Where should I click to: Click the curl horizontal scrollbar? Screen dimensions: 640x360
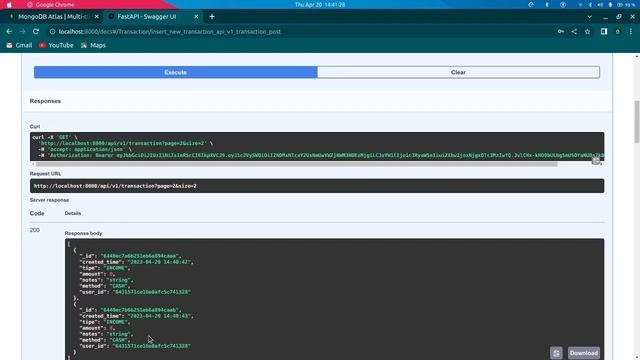(x=296, y=164)
